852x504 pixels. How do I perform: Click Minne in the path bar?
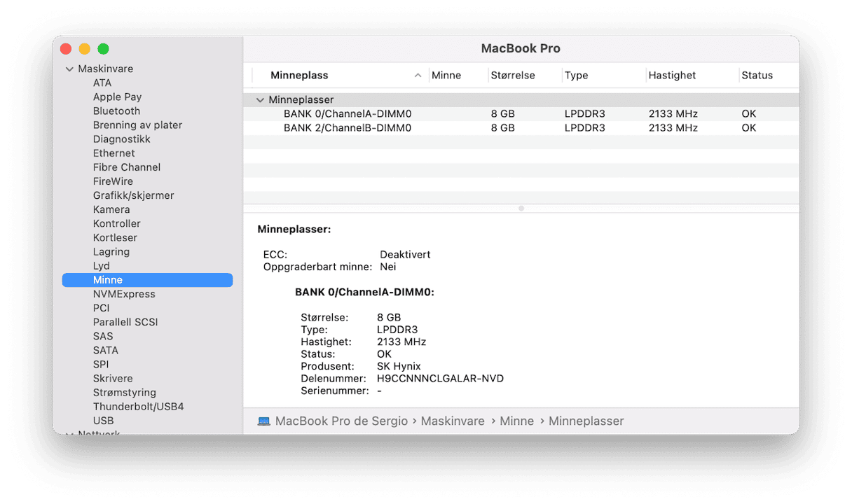tap(516, 421)
